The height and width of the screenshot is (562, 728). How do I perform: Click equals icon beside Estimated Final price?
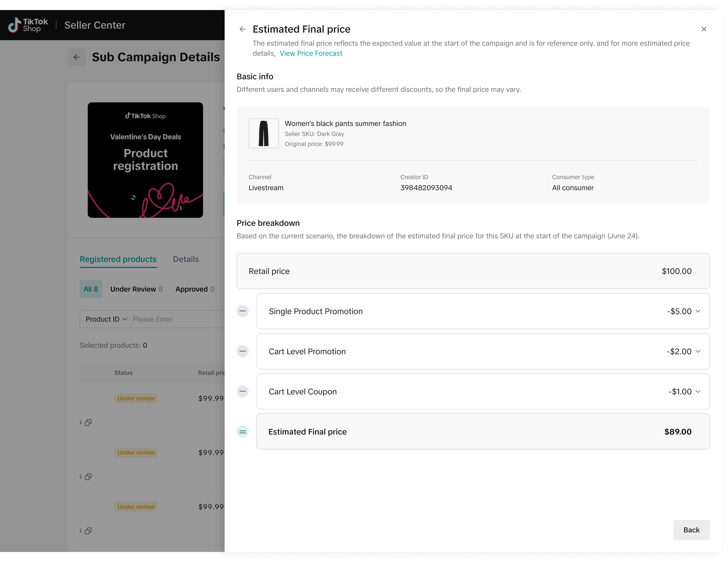pyautogui.click(x=243, y=432)
